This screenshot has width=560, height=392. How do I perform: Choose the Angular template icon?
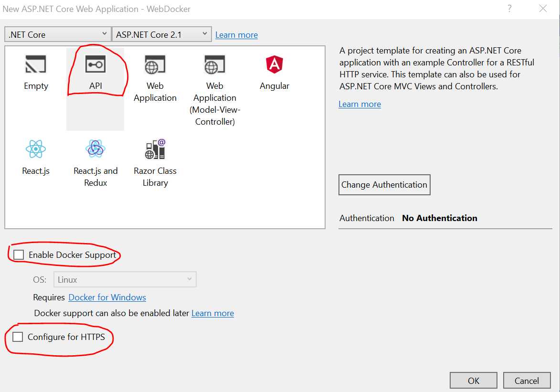pos(275,64)
